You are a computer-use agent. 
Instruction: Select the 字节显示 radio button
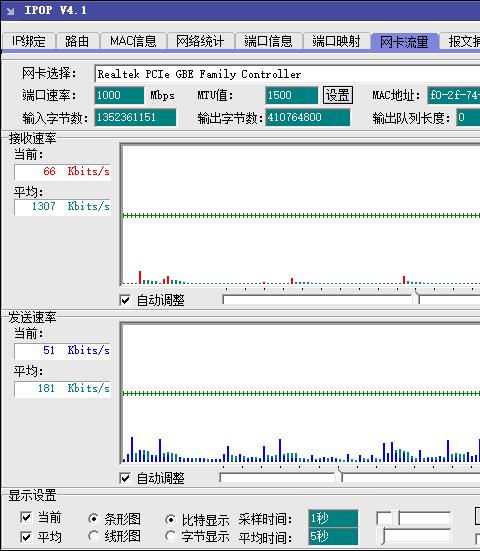point(170,536)
